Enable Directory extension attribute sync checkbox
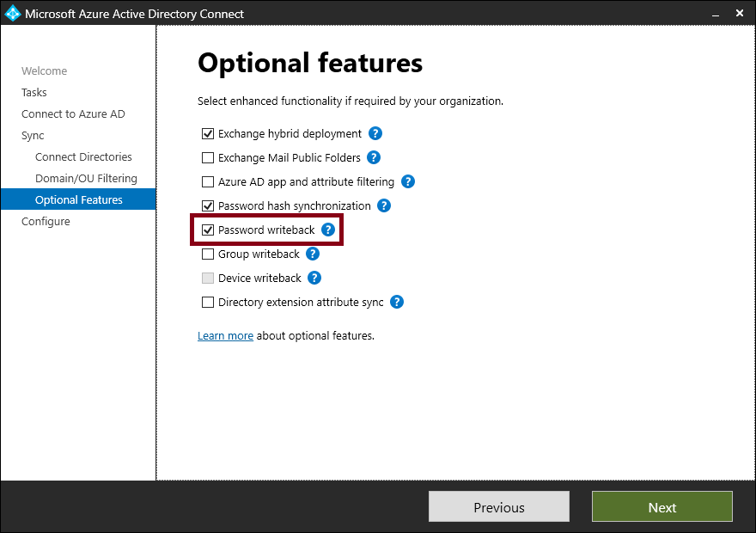This screenshot has height=533, width=756. (x=208, y=303)
